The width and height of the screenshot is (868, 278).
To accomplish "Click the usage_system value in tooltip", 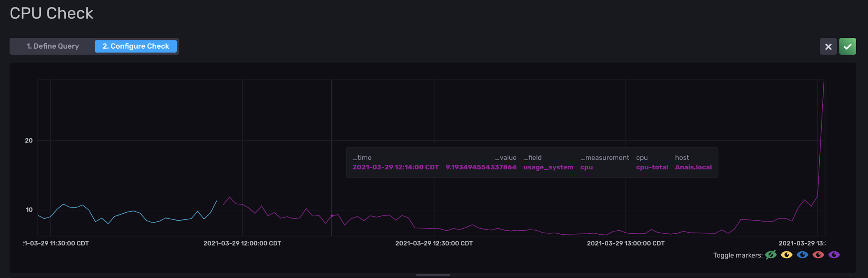I will (548, 167).
